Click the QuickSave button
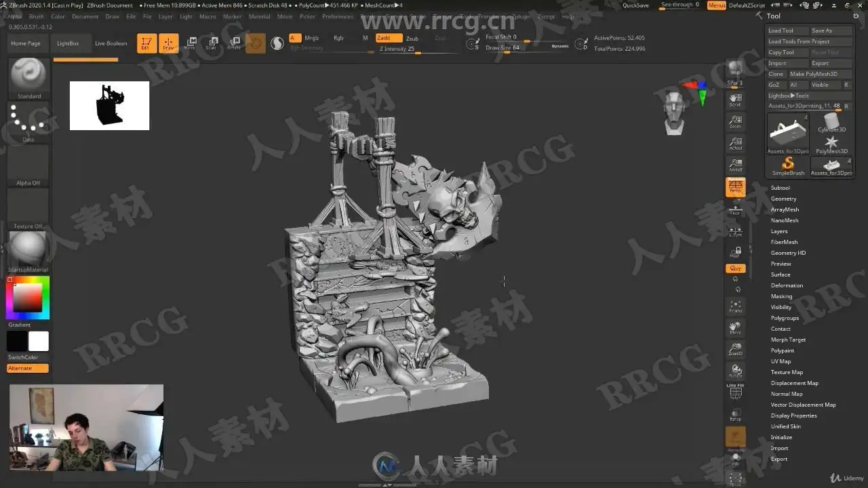The width and height of the screenshot is (868, 488). click(x=635, y=5)
